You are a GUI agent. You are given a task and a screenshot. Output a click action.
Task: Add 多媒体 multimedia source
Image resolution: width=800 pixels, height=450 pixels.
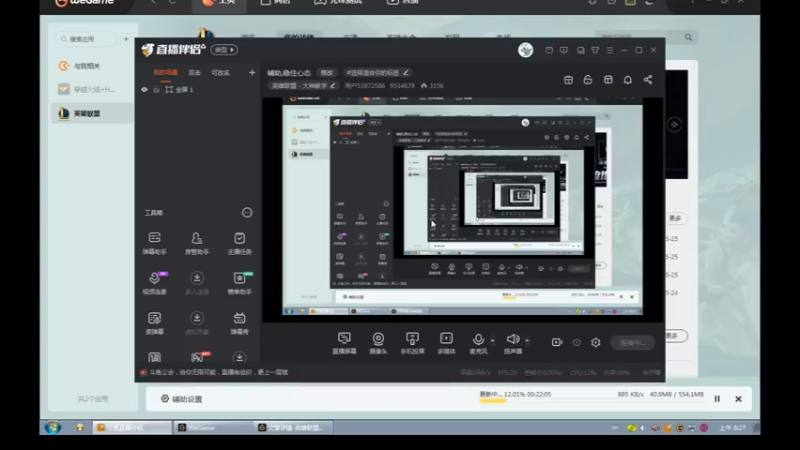(x=446, y=343)
